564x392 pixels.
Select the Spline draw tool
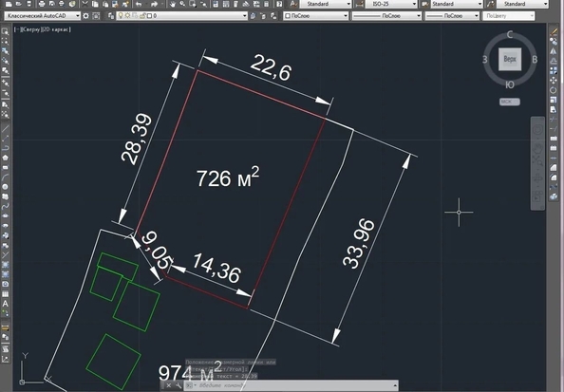pos(6,206)
